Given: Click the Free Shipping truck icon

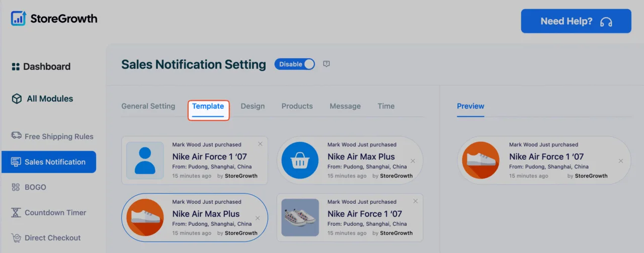Looking at the screenshot, I should [16, 136].
